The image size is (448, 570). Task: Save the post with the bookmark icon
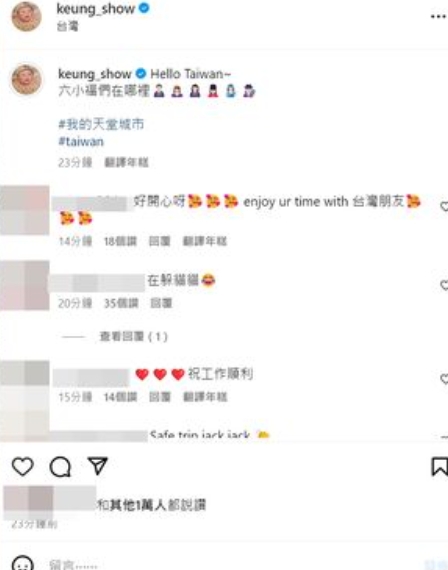click(439, 467)
